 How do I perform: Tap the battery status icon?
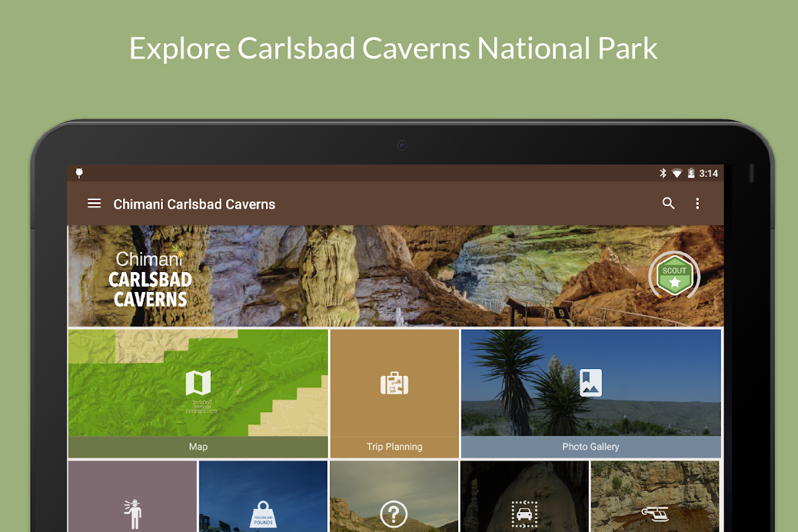pyautogui.click(x=691, y=173)
